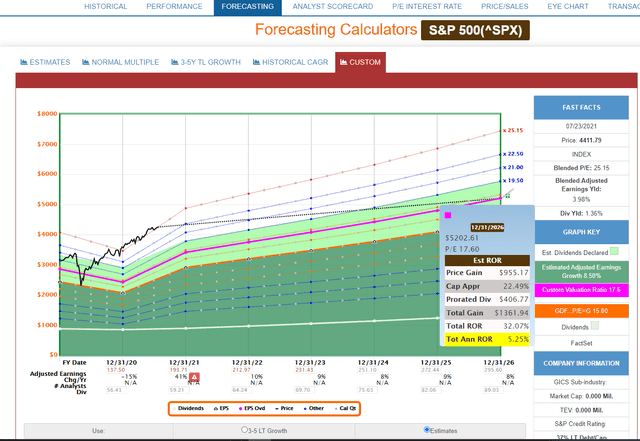This screenshot has height=441, width=640.
Task: Edit the 295.60 earnings field for 12/31/26
Action: 493,370
